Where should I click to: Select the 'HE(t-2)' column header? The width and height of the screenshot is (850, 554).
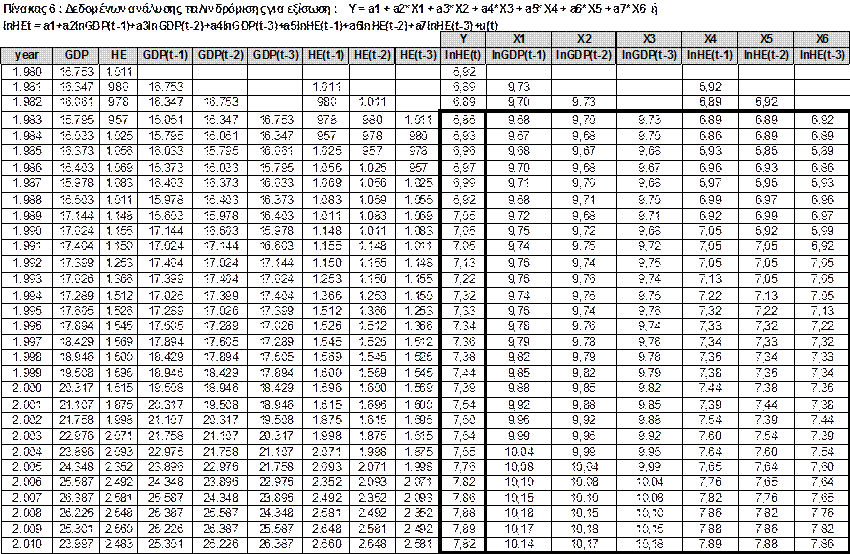click(x=372, y=55)
